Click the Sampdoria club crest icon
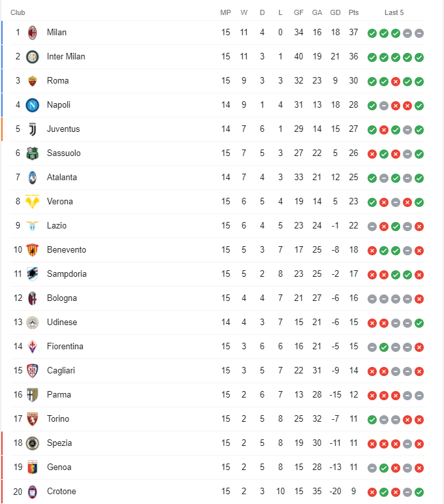Screen dimensions: 444x504 tap(33, 274)
